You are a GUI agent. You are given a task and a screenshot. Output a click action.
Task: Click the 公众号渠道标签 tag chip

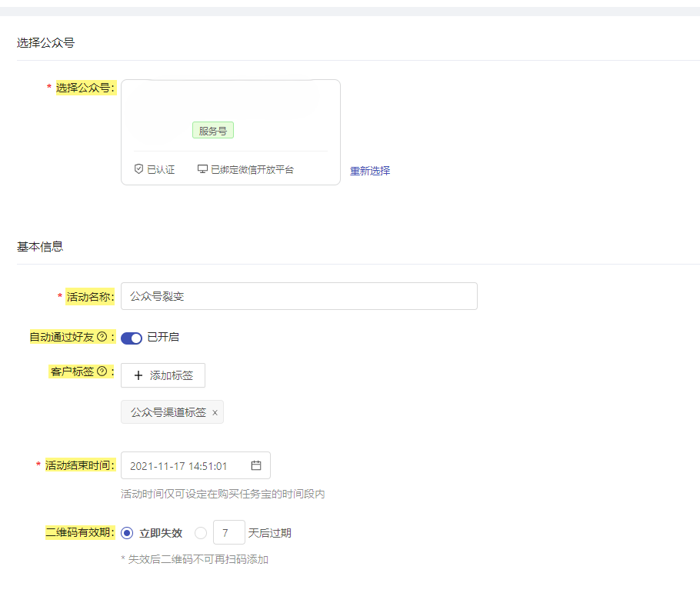(172, 411)
